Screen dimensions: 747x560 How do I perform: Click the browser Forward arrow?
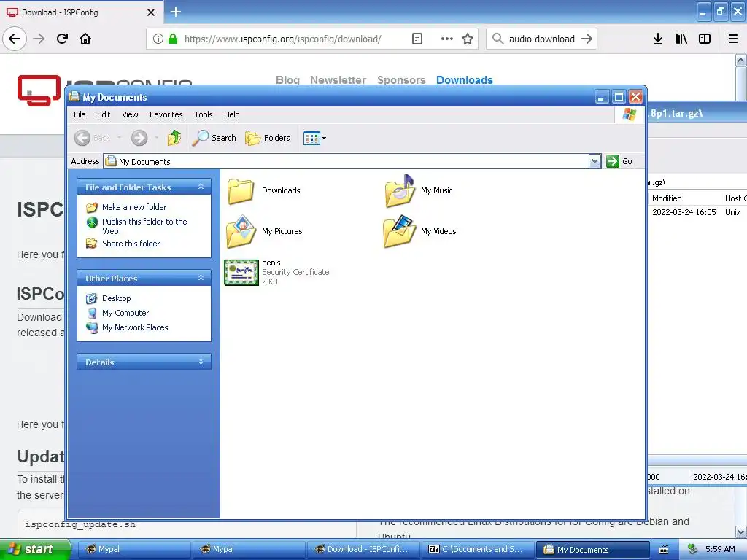39,39
